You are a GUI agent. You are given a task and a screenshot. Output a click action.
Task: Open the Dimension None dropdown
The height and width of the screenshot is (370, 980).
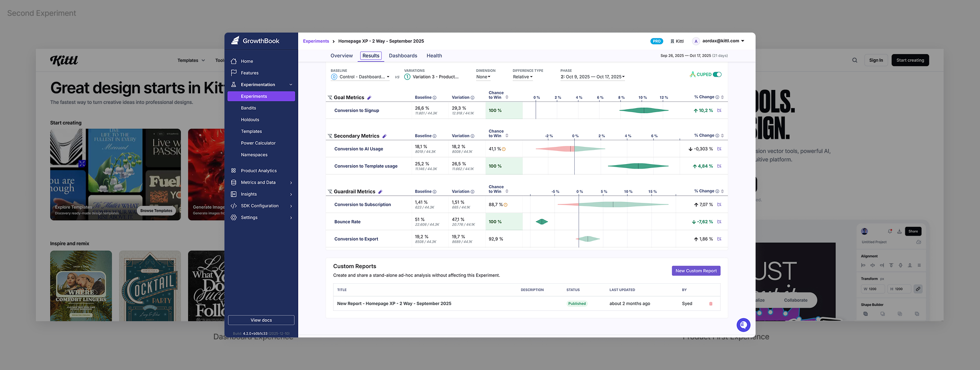click(483, 77)
